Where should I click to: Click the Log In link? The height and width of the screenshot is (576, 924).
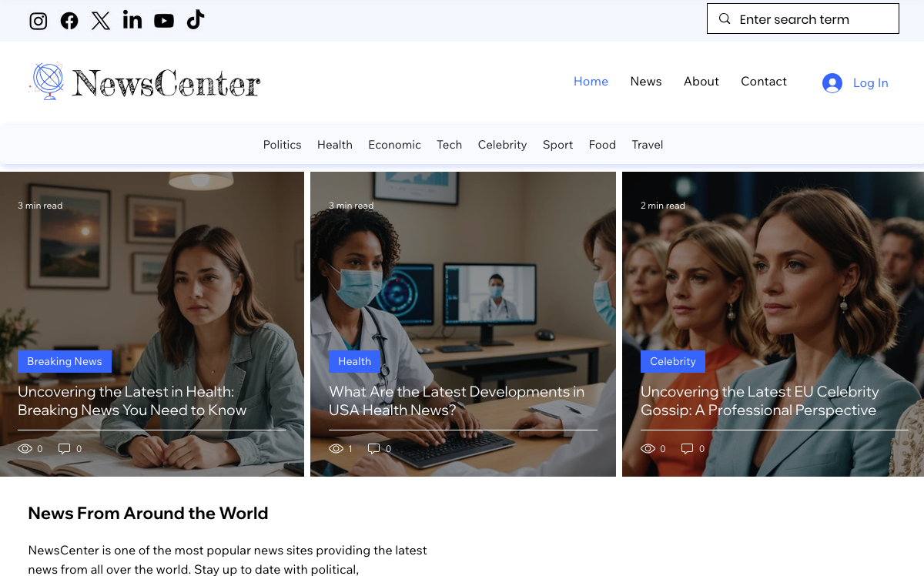click(870, 83)
